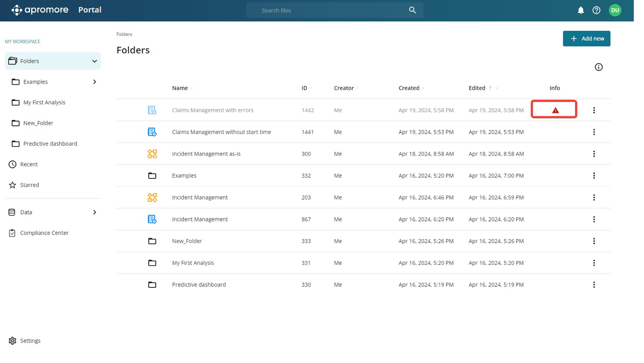This screenshot has width=644, height=363.
Task: Collapse the Folders tree in sidebar
Action: pyautogui.click(x=94, y=61)
